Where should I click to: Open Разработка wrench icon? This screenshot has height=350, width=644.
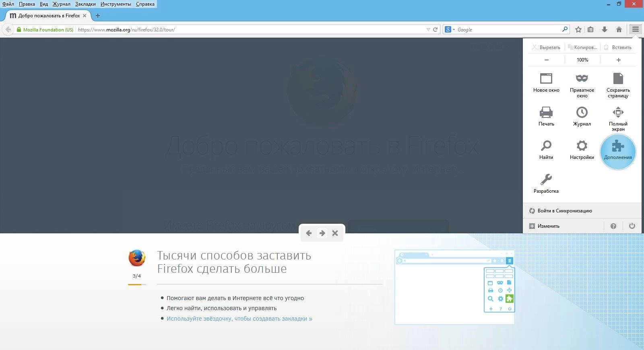click(x=546, y=183)
